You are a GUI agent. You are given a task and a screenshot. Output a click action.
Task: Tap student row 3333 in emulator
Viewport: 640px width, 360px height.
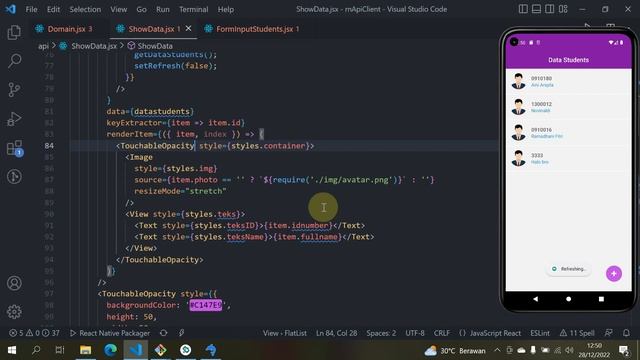coord(568,158)
